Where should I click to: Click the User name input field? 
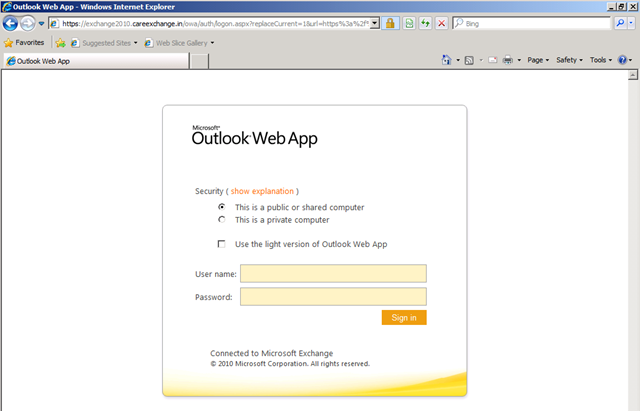(333, 273)
